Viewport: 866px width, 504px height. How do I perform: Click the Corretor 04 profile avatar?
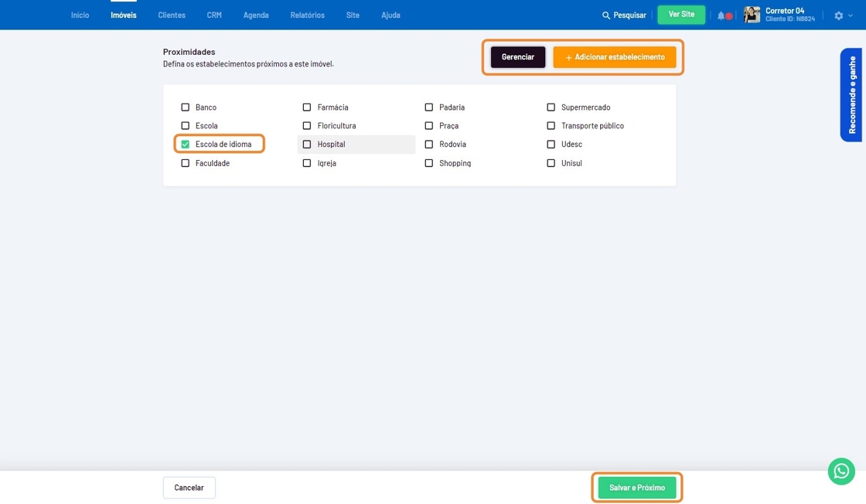(x=752, y=15)
